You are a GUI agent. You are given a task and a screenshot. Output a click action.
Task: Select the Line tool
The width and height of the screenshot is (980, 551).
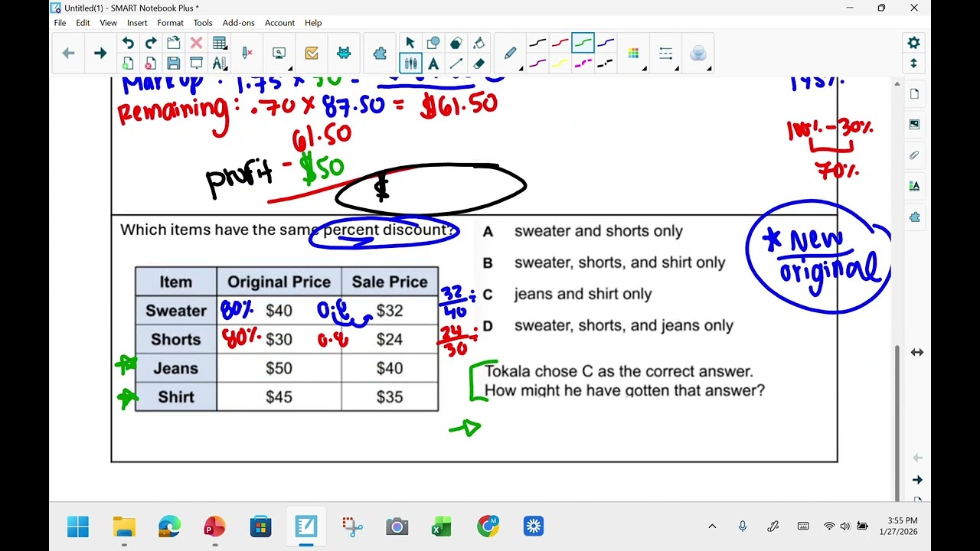[456, 64]
